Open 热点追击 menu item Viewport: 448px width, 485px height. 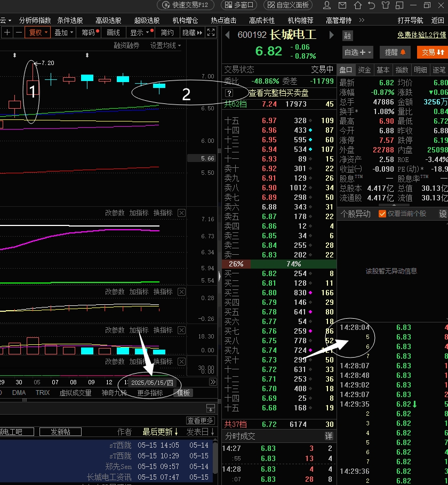pyautogui.click(x=223, y=20)
